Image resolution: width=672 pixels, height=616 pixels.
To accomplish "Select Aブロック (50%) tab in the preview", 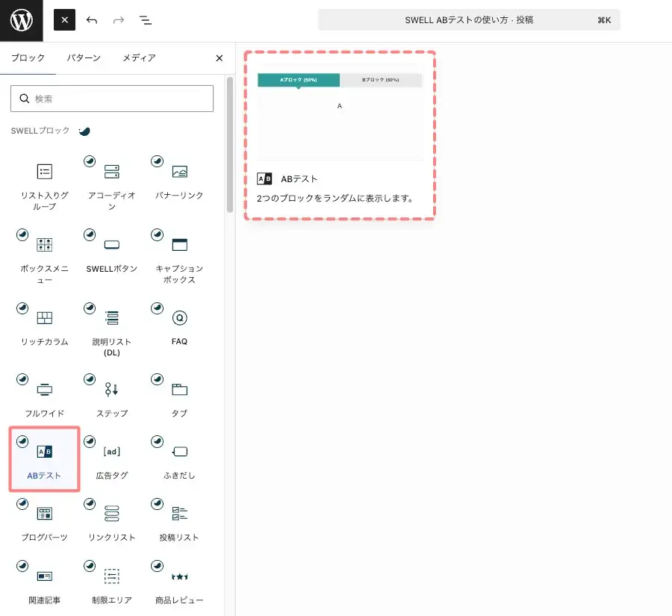I will tap(298, 80).
